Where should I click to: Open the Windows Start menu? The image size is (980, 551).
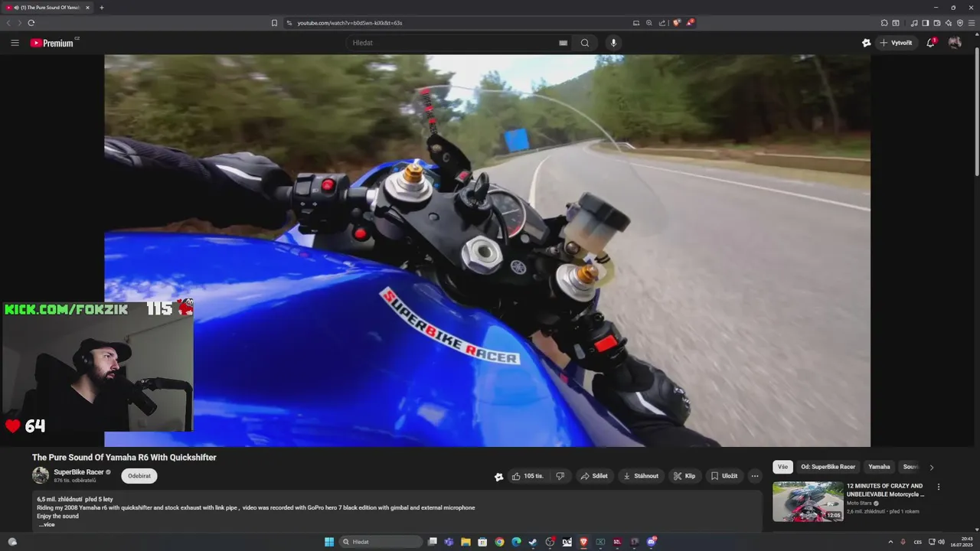click(329, 542)
